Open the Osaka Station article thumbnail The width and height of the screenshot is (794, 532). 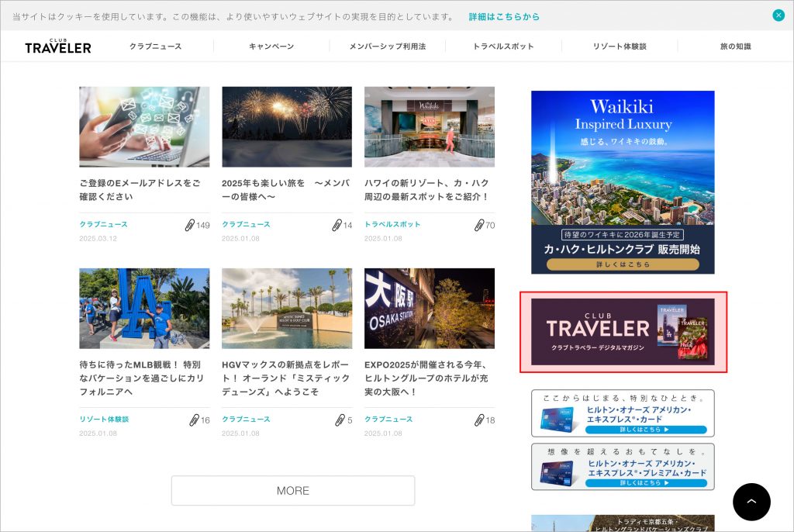[x=430, y=308]
